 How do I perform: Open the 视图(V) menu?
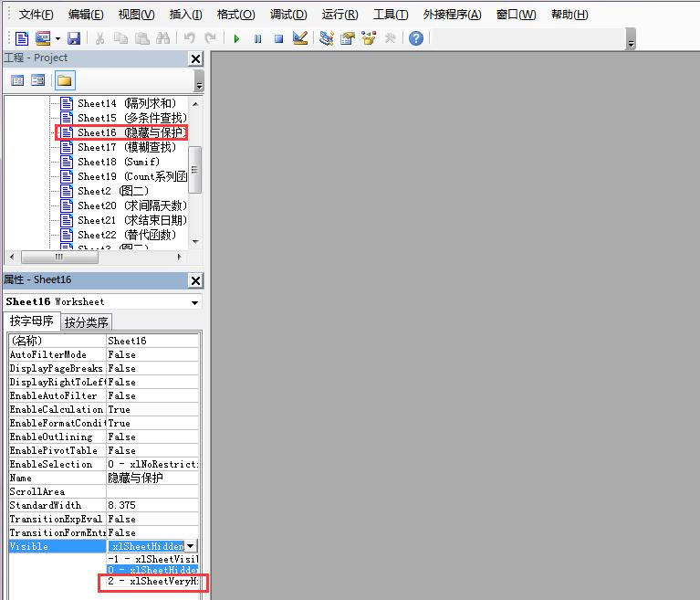click(136, 15)
